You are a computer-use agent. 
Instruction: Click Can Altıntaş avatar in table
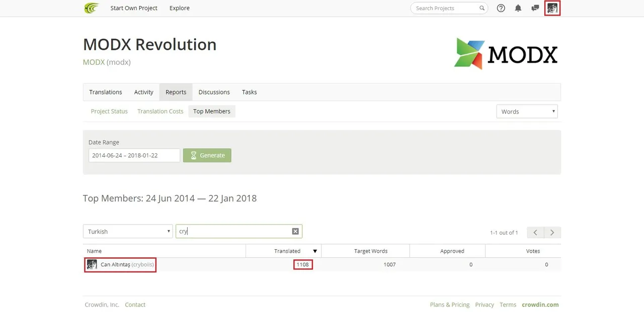point(92,264)
